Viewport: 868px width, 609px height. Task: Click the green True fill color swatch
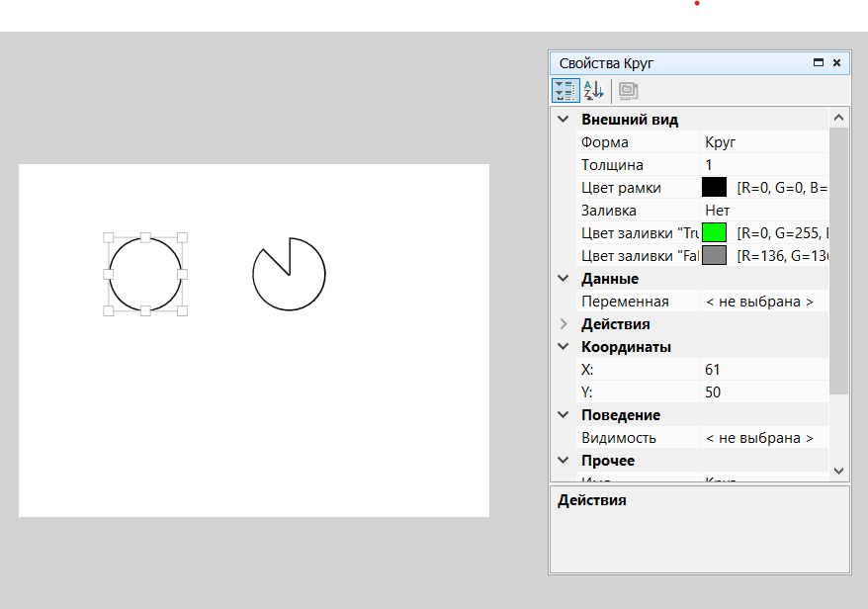714,233
